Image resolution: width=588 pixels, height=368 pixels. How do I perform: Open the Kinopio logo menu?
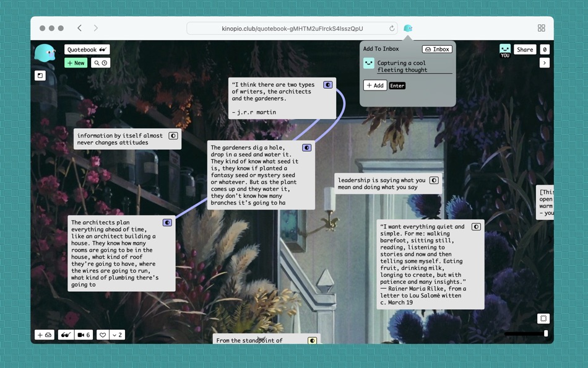[x=45, y=53]
